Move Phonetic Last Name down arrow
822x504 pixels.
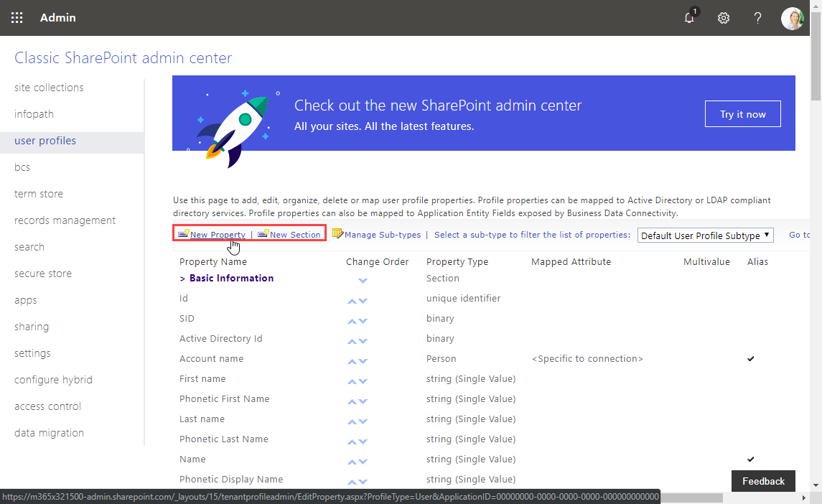[363, 442]
